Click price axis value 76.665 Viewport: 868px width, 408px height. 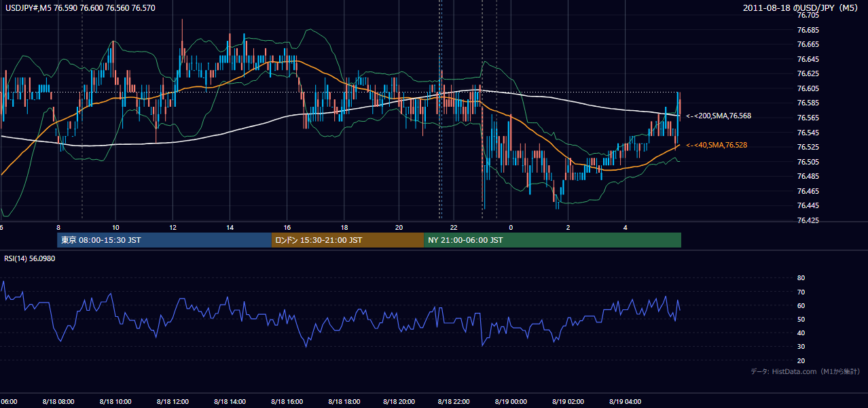point(808,45)
